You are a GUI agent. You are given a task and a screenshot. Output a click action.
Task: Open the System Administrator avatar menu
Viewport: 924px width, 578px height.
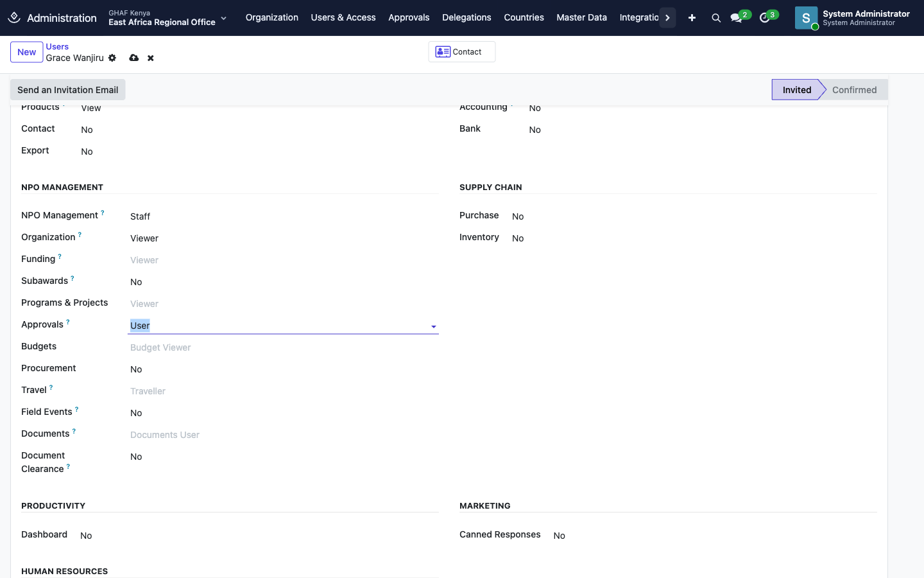853,18
